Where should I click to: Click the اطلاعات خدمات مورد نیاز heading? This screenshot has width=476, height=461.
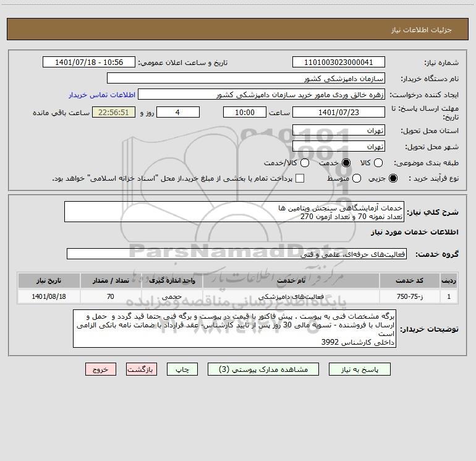[x=415, y=232]
